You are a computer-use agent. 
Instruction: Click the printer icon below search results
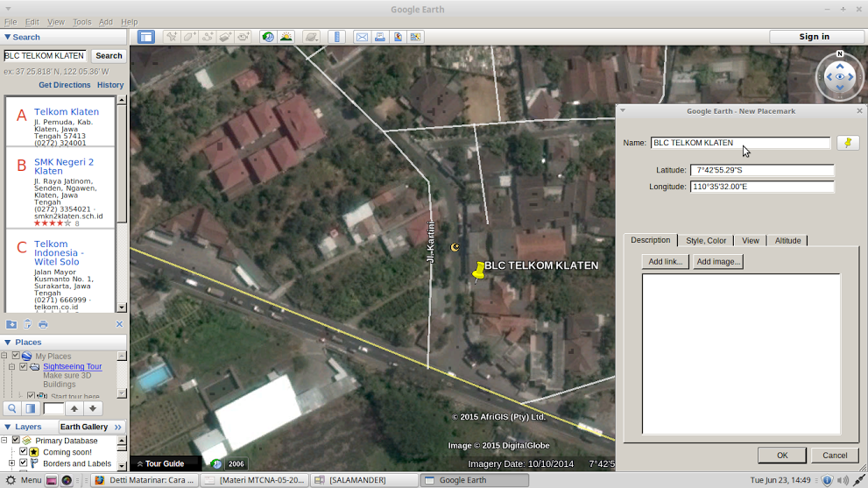click(43, 324)
